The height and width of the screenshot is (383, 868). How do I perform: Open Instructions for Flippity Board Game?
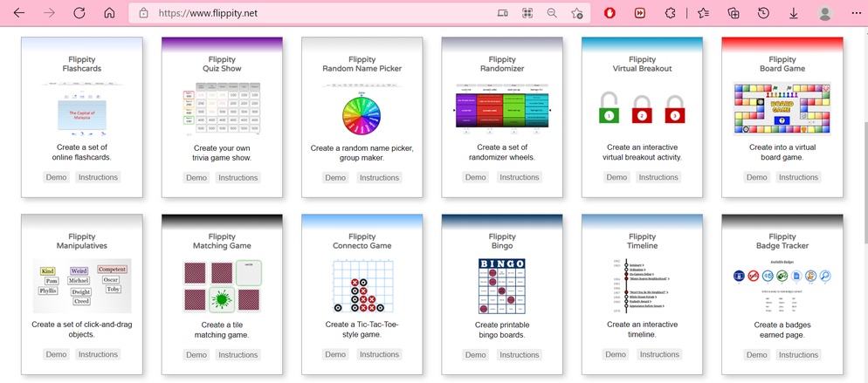coord(798,177)
